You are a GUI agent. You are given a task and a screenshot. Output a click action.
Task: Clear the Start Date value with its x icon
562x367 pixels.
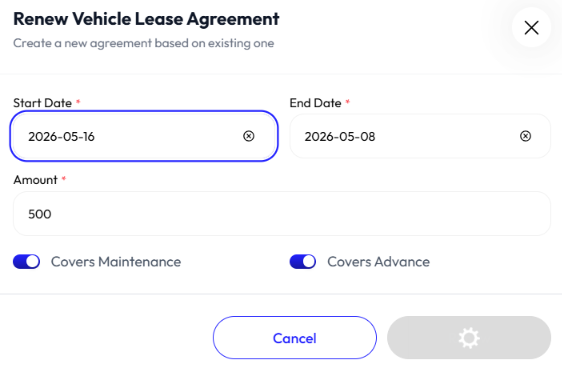[249, 136]
